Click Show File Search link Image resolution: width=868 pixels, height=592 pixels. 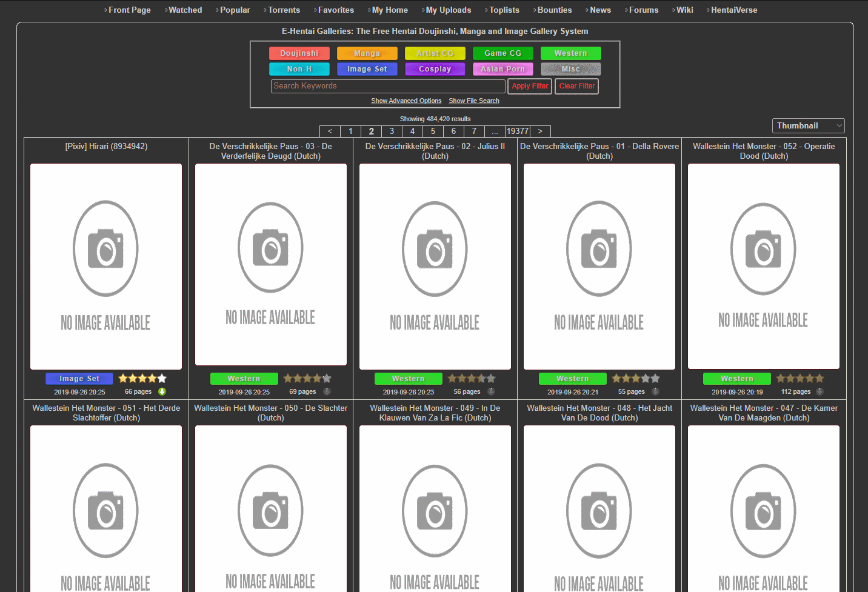[x=474, y=101]
